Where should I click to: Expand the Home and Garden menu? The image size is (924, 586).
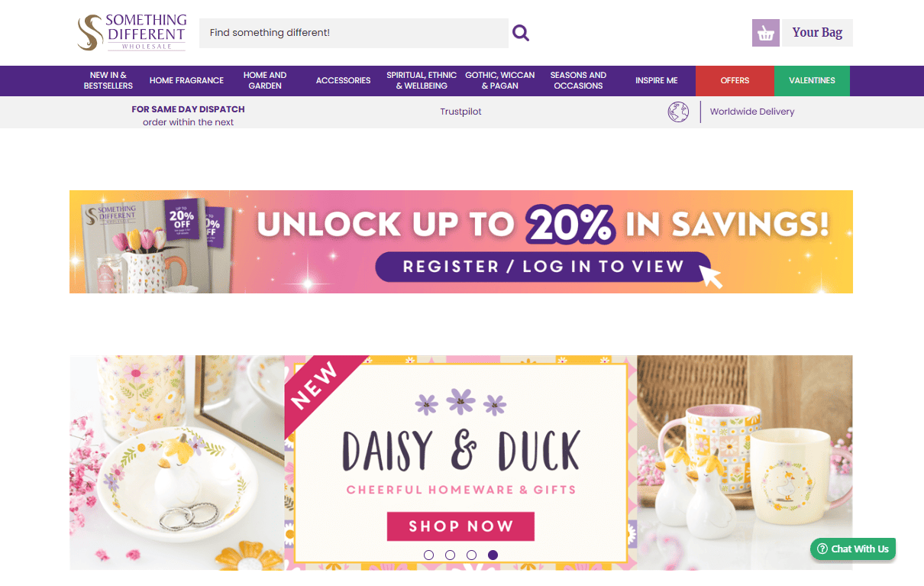click(x=265, y=80)
